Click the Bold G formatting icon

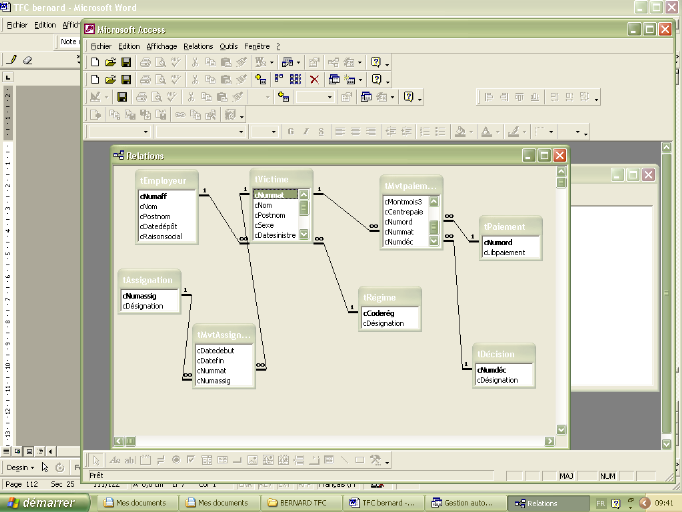tap(291, 131)
